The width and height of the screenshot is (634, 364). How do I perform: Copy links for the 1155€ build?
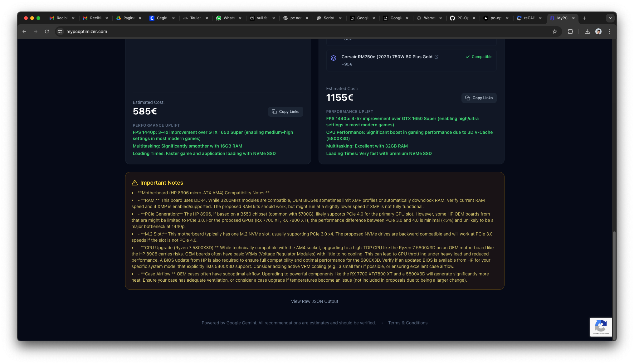(479, 98)
